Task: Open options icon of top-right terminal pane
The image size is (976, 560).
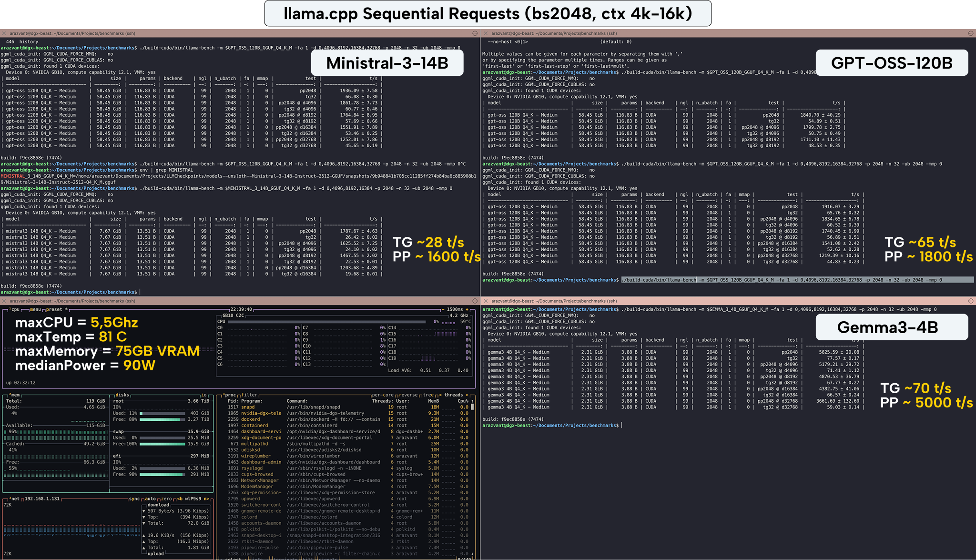Action: (971, 33)
